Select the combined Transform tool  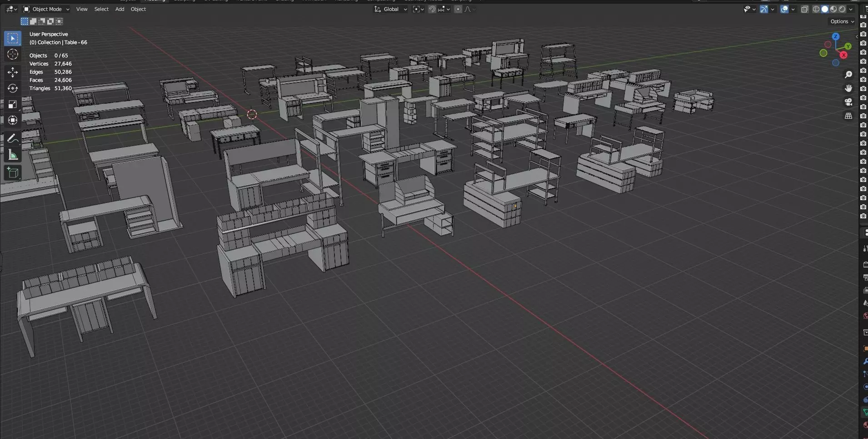12,120
